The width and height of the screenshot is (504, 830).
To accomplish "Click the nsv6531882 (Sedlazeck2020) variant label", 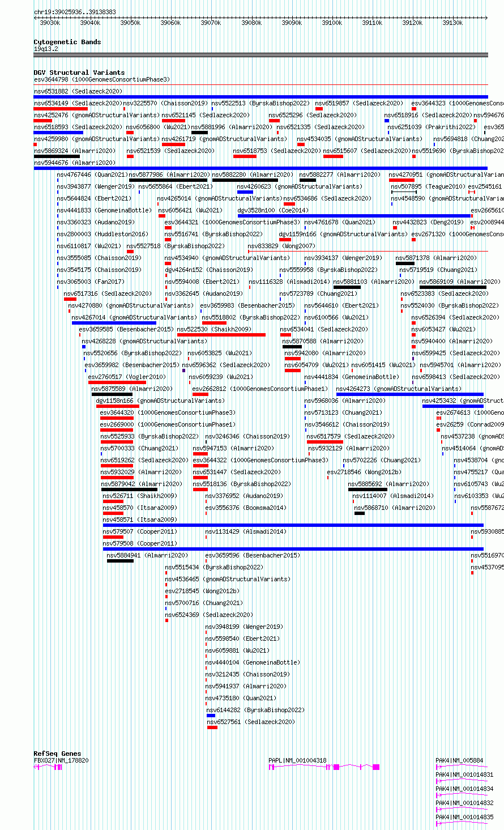I will 78,91.
